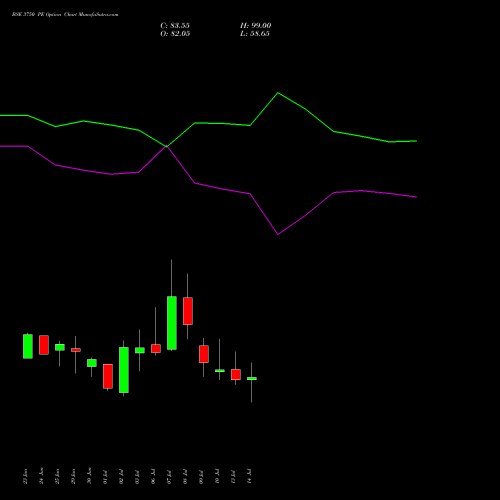Click the red candle for 01 Jul
The width and height of the screenshot is (500, 500).
108,376
